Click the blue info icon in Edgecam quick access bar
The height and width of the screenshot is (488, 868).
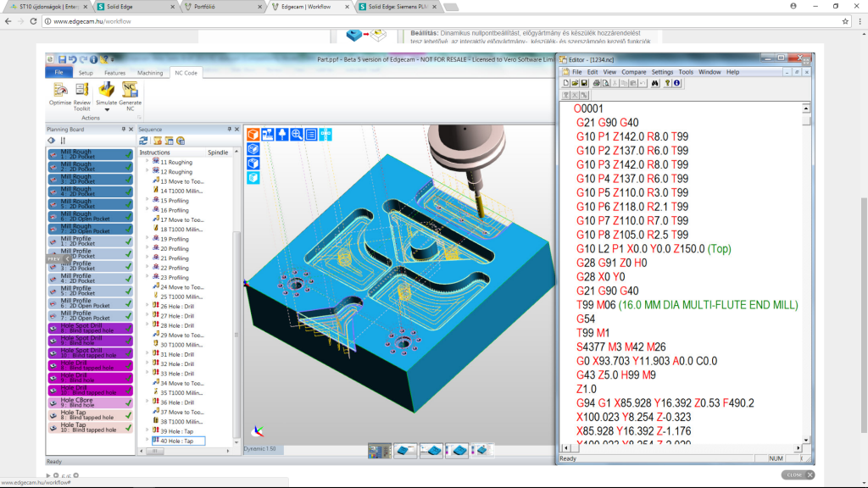click(x=93, y=59)
